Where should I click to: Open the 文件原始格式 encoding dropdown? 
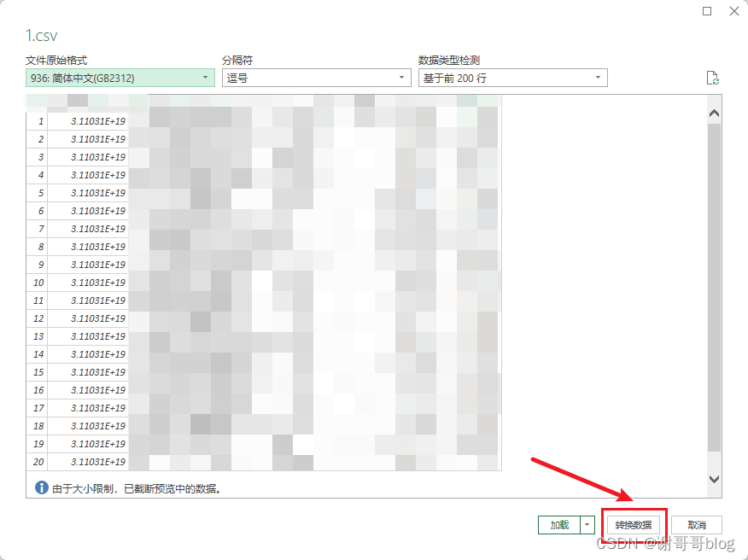click(205, 77)
